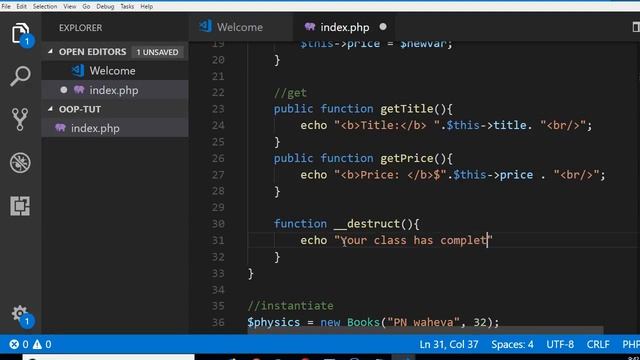
Task: Click the closing brace on line 33
Action: pos(251,273)
